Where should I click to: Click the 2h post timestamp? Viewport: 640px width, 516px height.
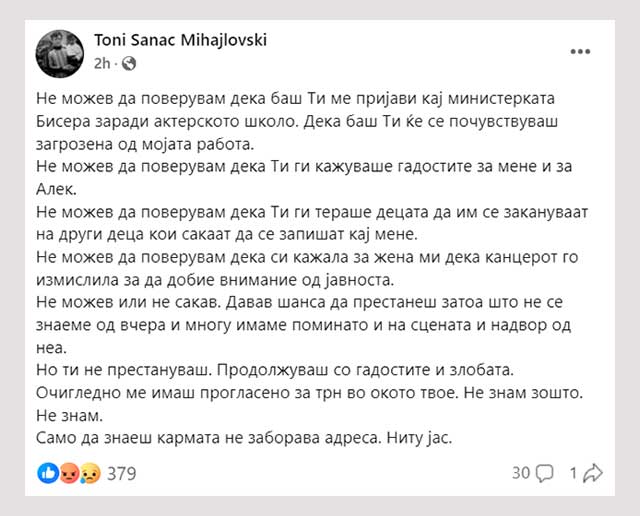(102, 63)
